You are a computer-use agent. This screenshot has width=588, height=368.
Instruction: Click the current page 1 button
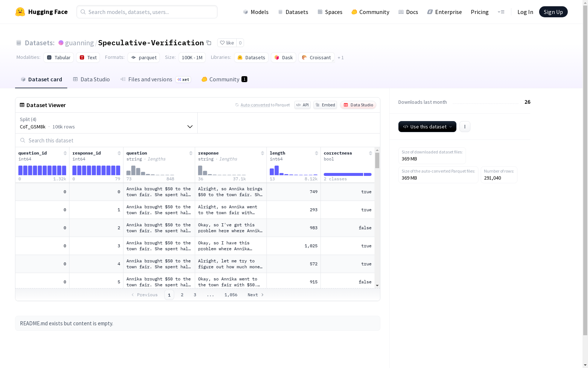click(x=169, y=295)
